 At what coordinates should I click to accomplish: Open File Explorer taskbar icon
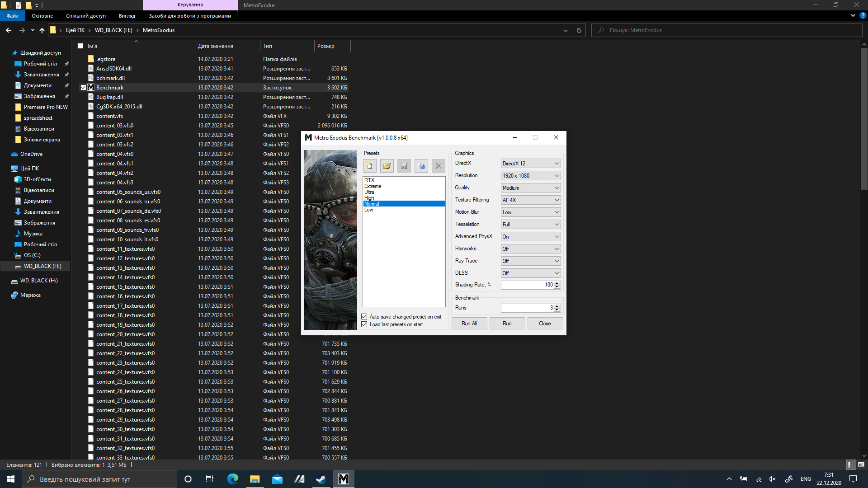point(255,479)
